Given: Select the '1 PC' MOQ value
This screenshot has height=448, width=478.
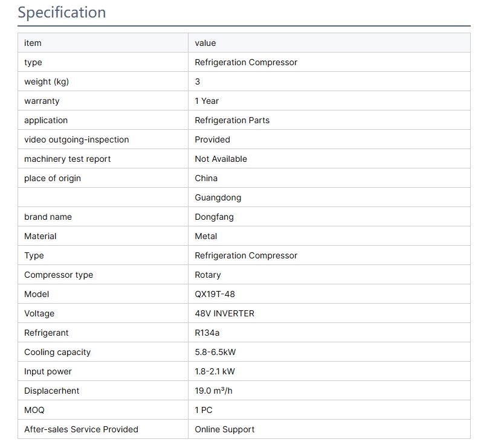Looking at the screenshot, I should (204, 410).
